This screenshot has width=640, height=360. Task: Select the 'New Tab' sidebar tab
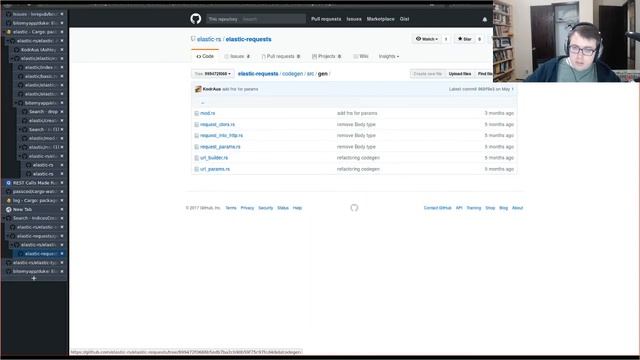(x=34, y=209)
